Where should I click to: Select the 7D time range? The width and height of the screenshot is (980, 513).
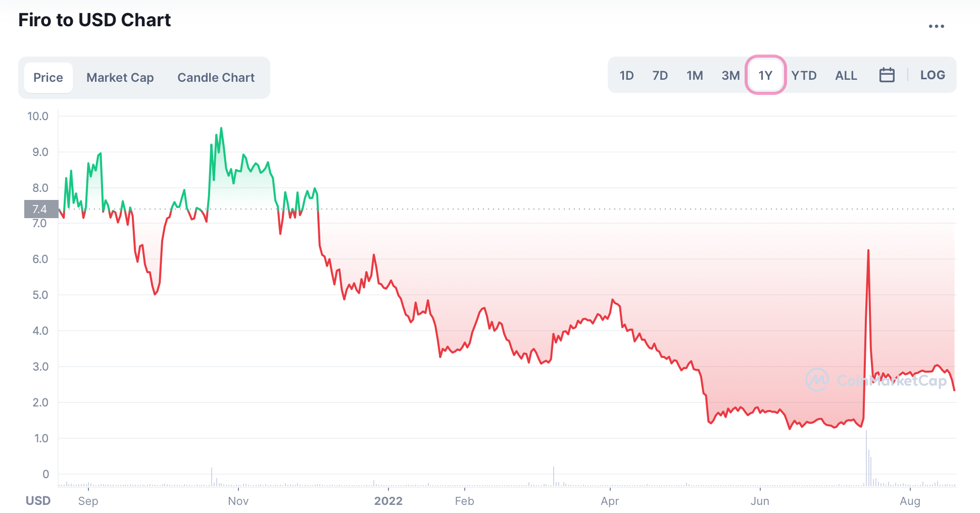tap(660, 76)
